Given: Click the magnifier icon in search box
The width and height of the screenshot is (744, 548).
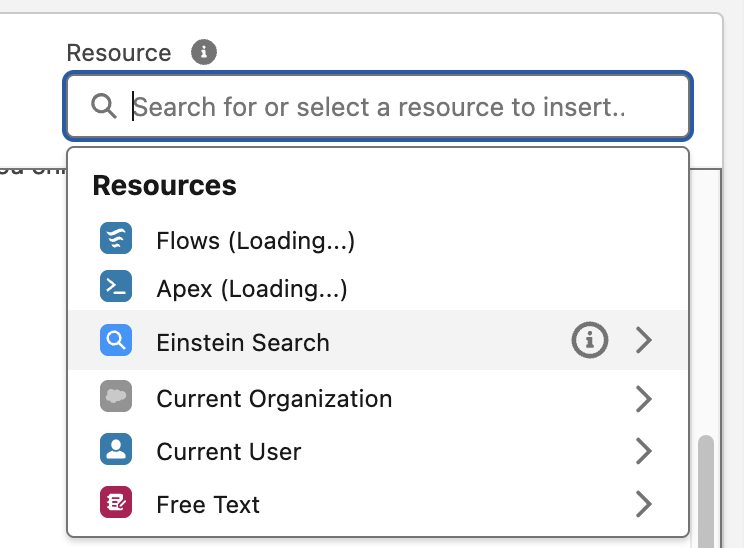Looking at the screenshot, I should (x=104, y=106).
